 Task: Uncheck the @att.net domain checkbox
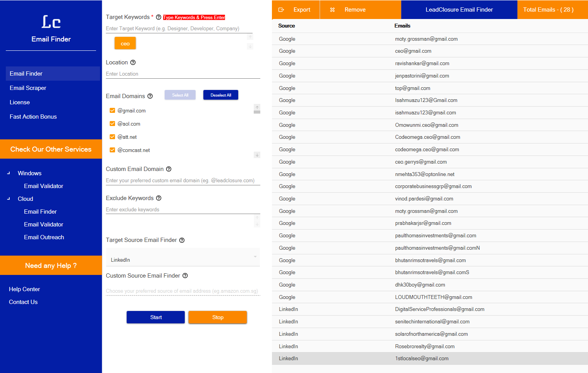[112, 137]
